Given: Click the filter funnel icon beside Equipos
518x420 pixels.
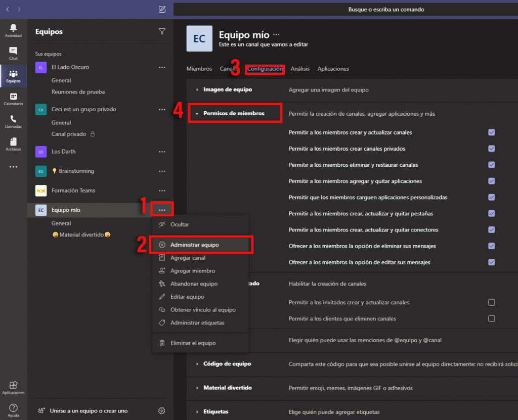Looking at the screenshot, I should (162, 31).
